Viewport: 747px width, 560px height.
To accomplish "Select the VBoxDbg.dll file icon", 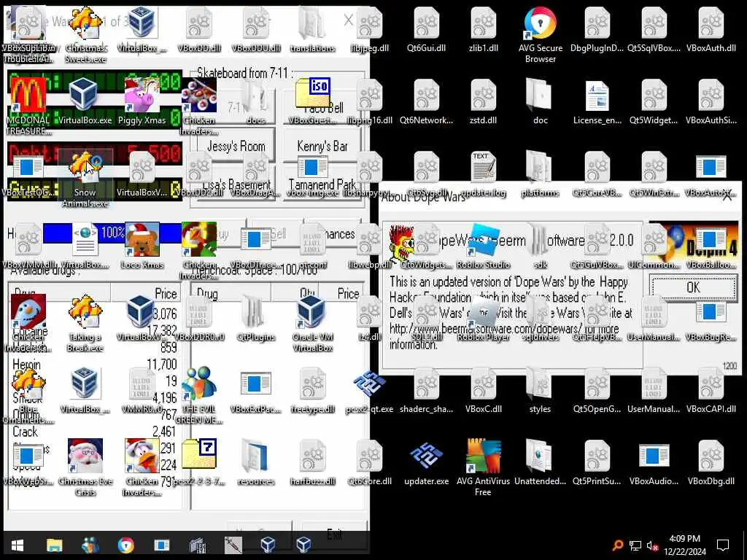I will 711,462.
